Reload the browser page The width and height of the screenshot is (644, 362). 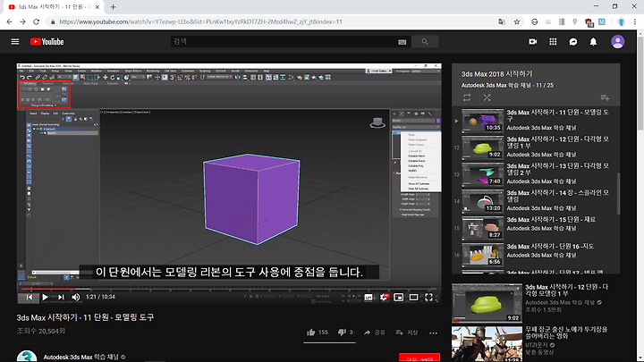(x=36, y=21)
